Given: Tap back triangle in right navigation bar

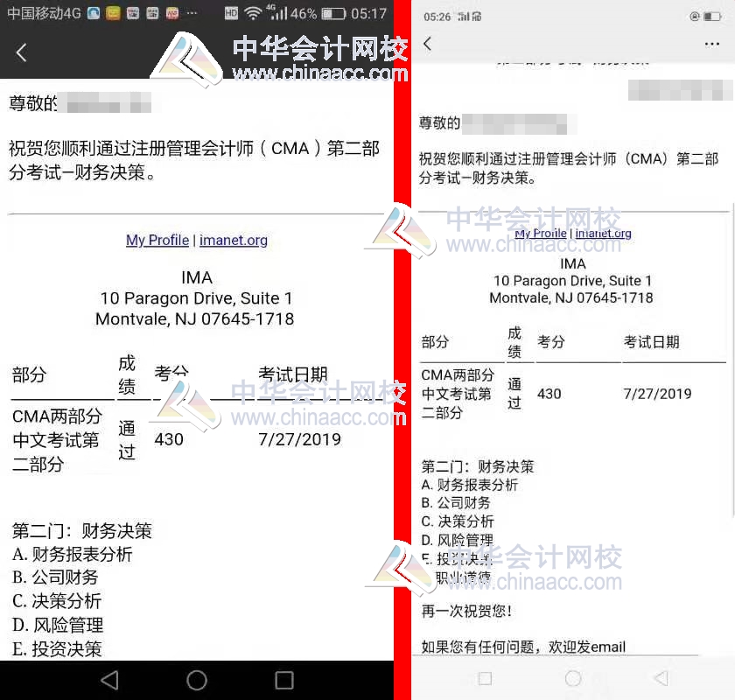Looking at the screenshot, I should pos(661,678).
